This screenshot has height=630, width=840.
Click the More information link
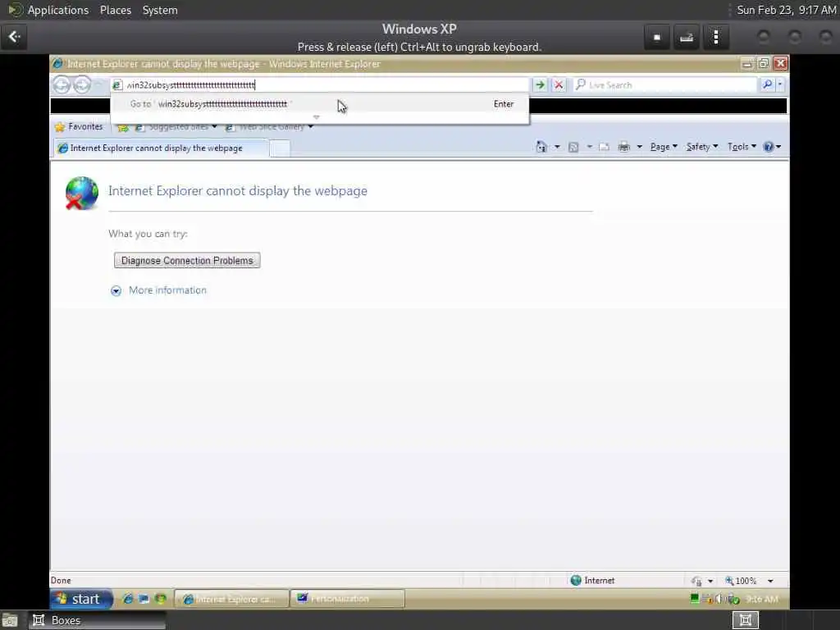point(167,290)
